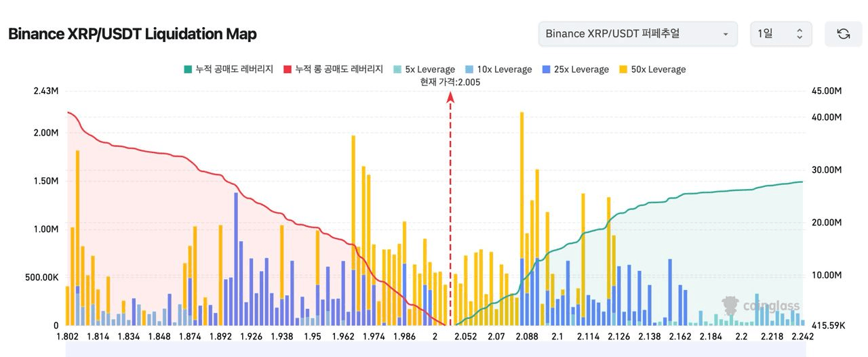
Task: Click the coinglass watermark logo
Action: (x=761, y=306)
